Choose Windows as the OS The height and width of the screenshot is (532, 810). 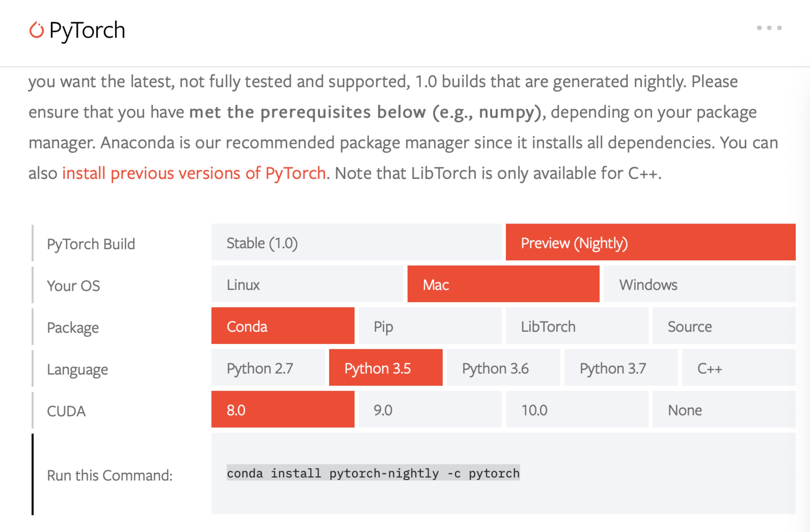[699, 285]
